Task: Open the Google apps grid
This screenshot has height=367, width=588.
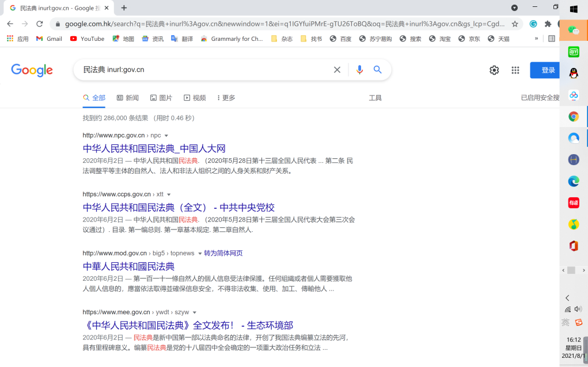Action: coord(515,70)
